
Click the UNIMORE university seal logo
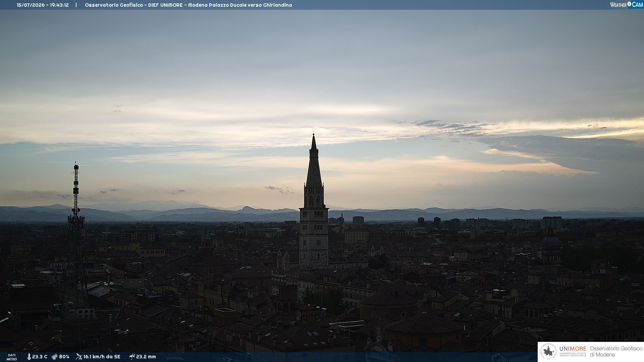pyautogui.click(x=548, y=352)
